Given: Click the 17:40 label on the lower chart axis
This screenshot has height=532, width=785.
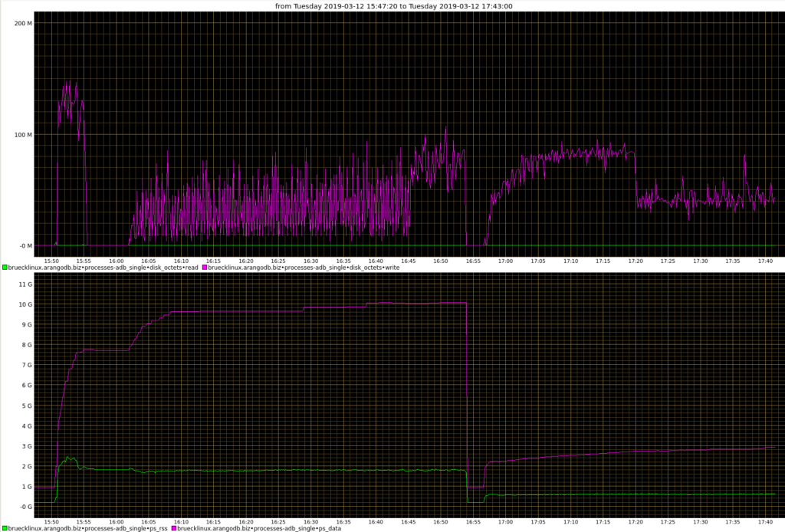Looking at the screenshot, I should point(765,522).
